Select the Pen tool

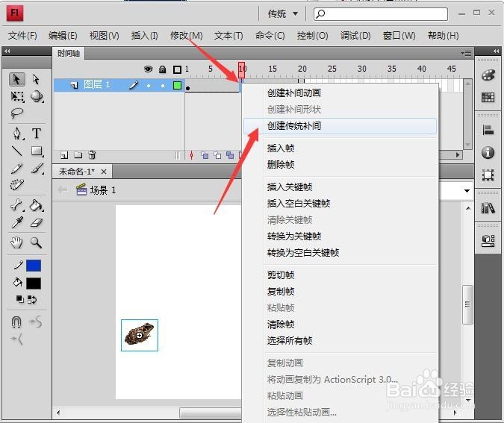[17, 133]
